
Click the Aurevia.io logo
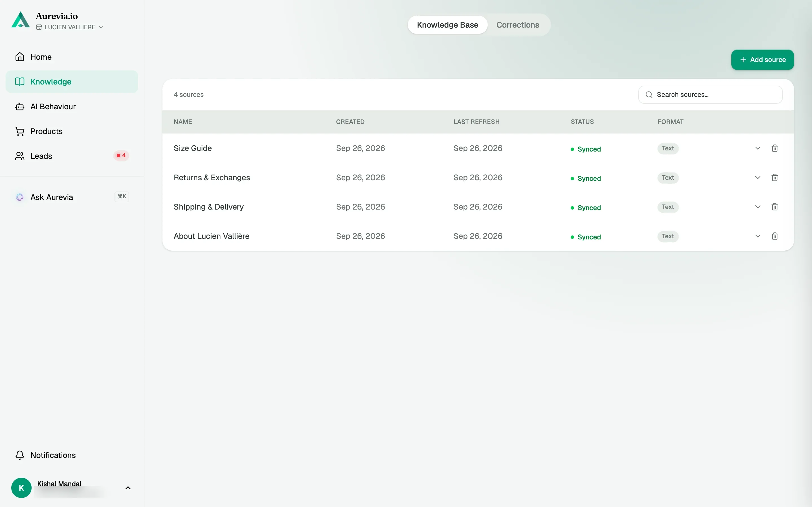click(x=21, y=20)
